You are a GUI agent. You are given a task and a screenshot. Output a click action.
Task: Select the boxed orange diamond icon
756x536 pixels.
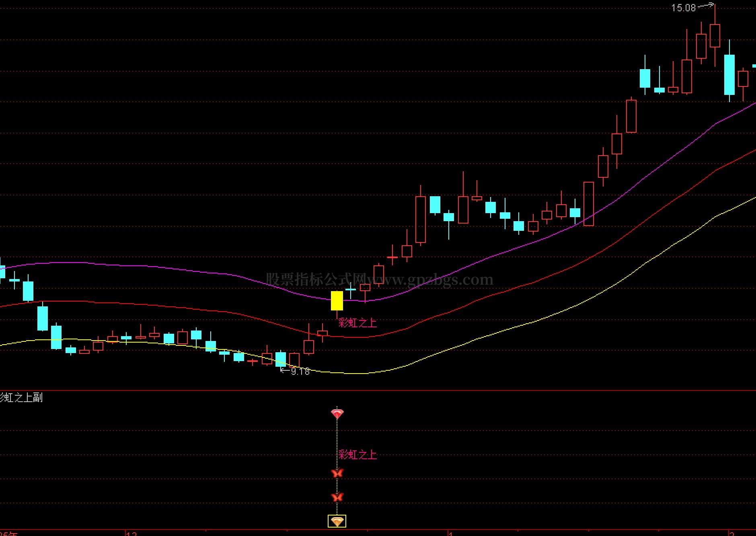click(337, 522)
